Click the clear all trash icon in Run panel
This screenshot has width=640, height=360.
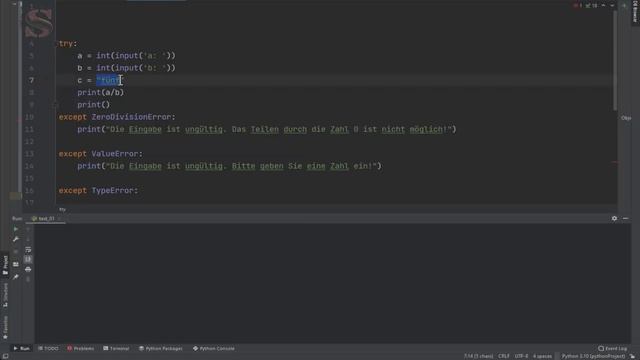click(x=28, y=280)
